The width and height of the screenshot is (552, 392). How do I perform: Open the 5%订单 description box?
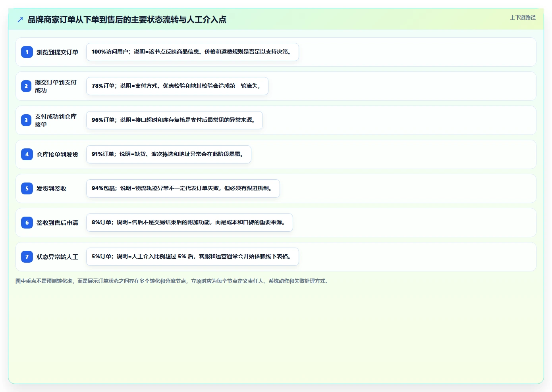point(193,257)
